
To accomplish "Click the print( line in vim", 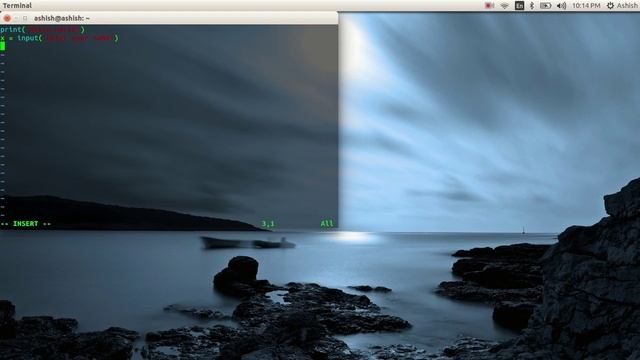I will [42, 30].
